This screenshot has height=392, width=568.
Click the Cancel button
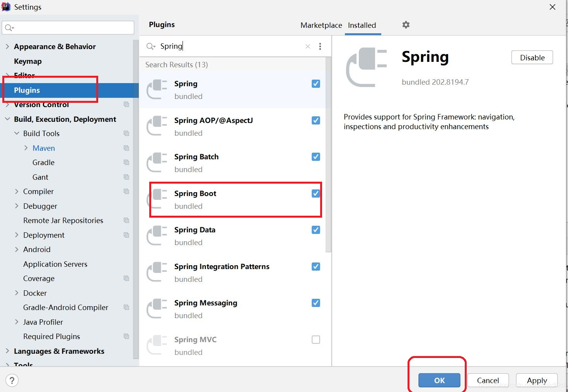tap(488, 380)
